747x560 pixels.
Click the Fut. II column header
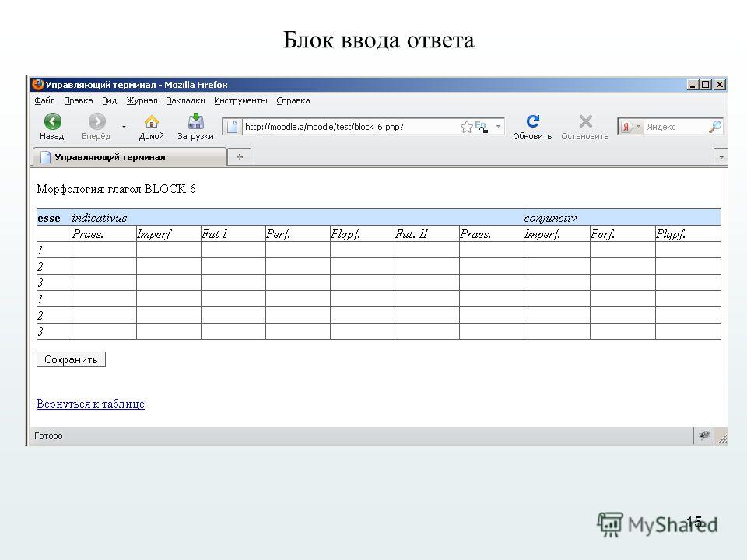coord(427,233)
